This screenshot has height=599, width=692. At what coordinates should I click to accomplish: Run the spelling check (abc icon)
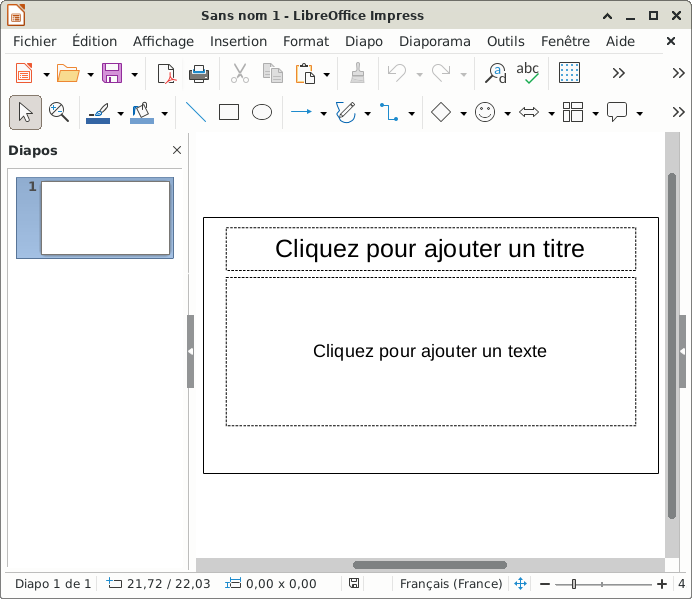tap(527, 73)
